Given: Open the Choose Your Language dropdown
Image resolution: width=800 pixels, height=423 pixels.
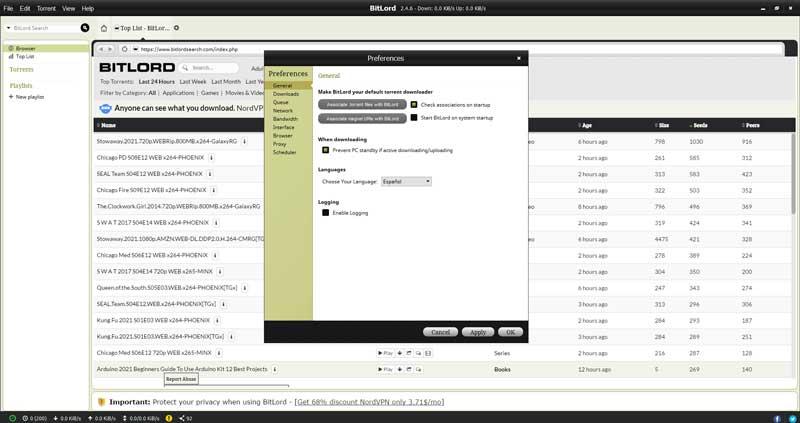Looking at the screenshot, I should pyautogui.click(x=406, y=182).
